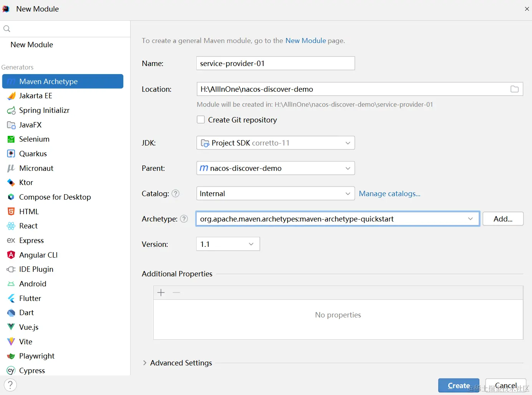The width and height of the screenshot is (532, 395).
Task: Open the Version 1.1 dropdown
Action: 228,244
